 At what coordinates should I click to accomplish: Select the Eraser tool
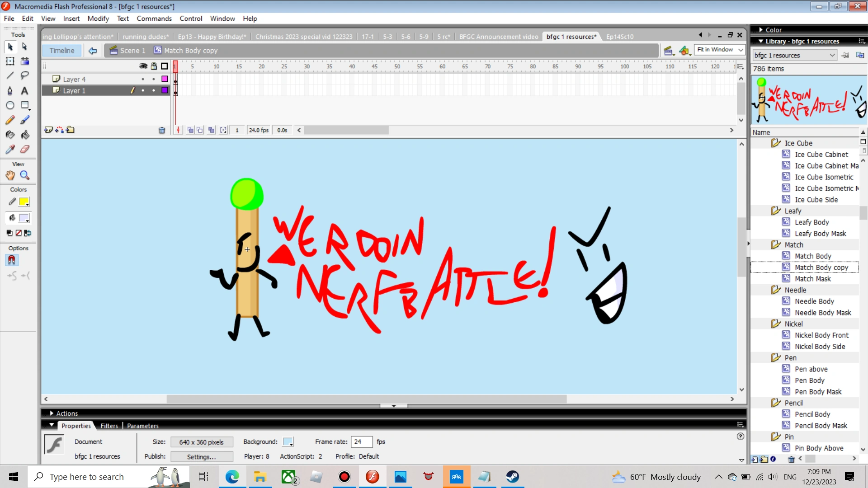pos(25,149)
